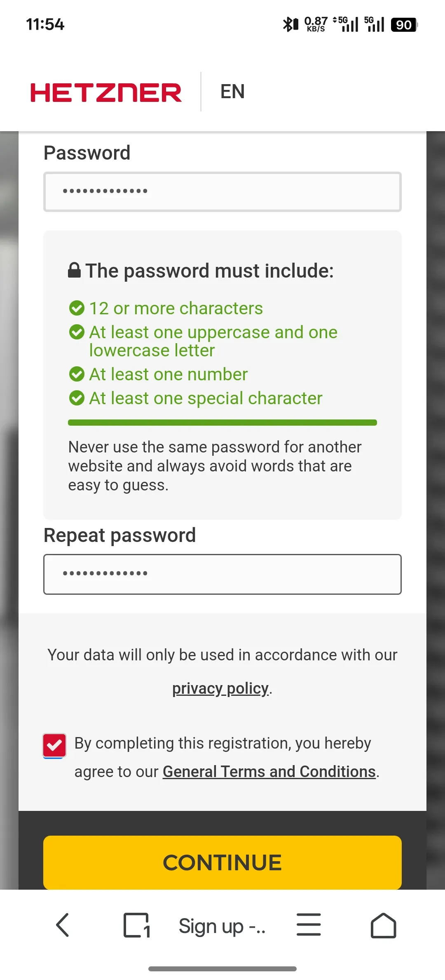Focus the Repeat password field
Viewport: 445px width, 980px height.
coord(222,574)
